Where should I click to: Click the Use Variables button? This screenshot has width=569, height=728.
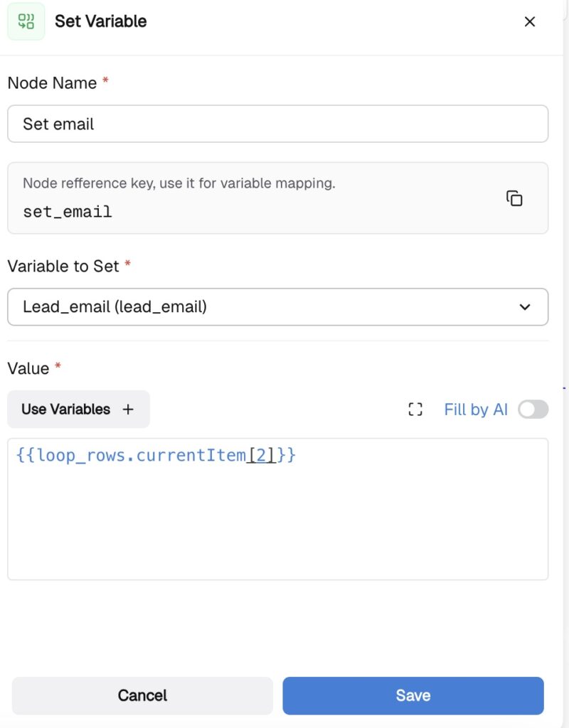(x=66, y=409)
